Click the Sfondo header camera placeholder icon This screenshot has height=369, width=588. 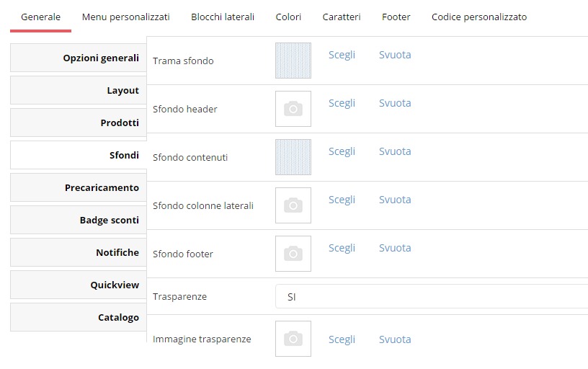coord(293,109)
